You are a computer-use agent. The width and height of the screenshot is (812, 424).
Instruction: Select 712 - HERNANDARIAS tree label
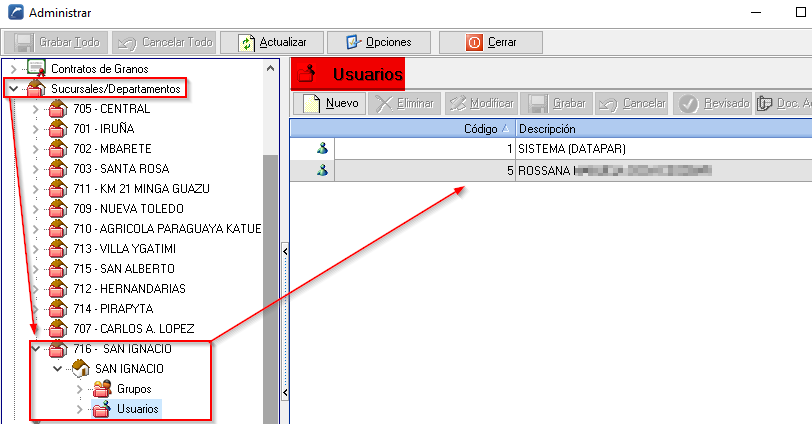(129, 289)
